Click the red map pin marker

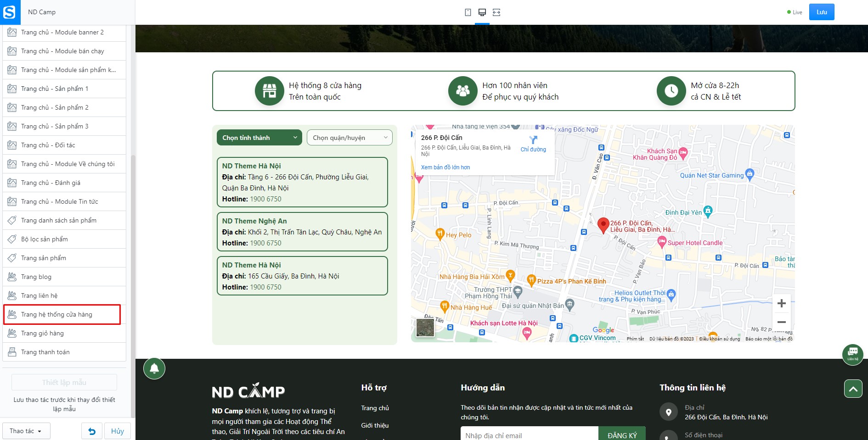tap(603, 225)
